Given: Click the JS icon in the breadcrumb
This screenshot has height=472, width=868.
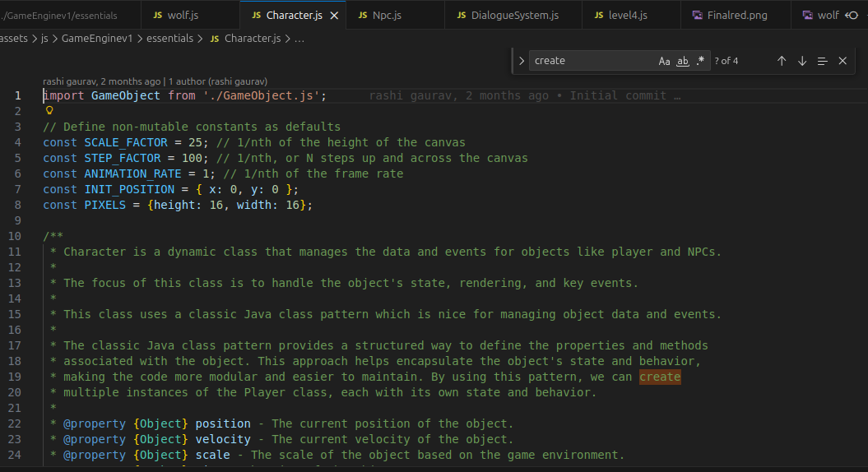Looking at the screenshot, I should pyautogui.click(x=215, y=39).
